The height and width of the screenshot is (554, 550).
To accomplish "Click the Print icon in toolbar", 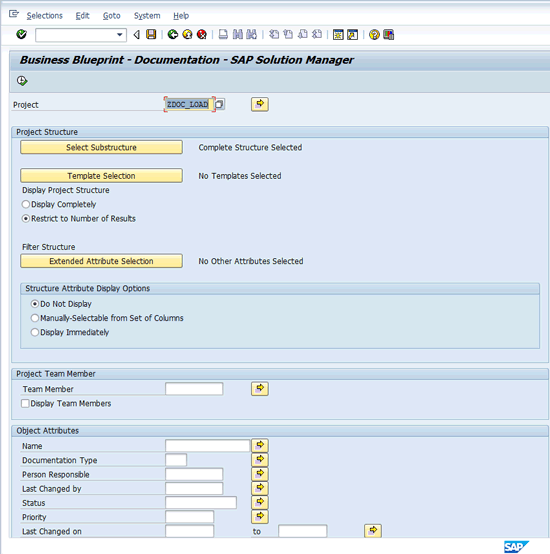I will [223, 35].
